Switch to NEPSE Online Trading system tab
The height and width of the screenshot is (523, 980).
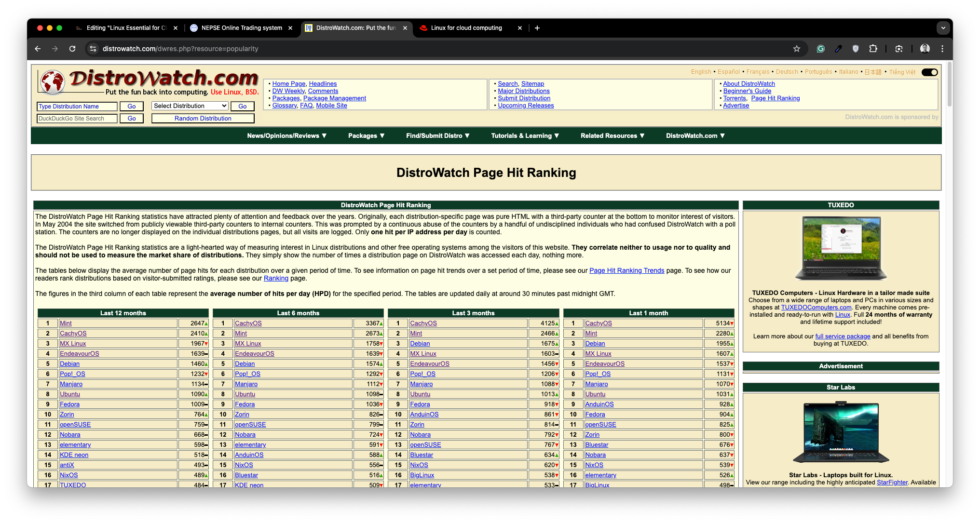click(x=241, y=28)
